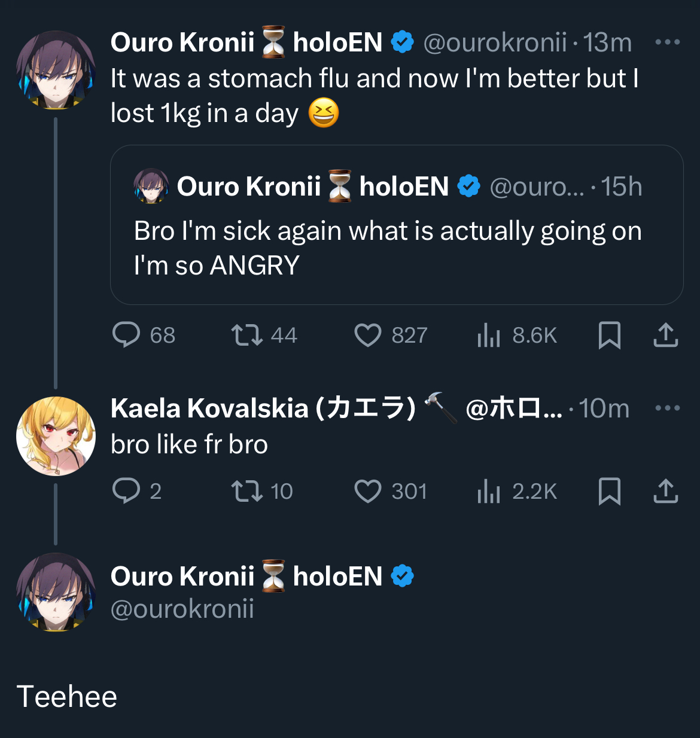This screenshot has width=700, height=738.
Task: Open Ouro Kronii's avatar on top tweet
Action: tap(56, 70)
